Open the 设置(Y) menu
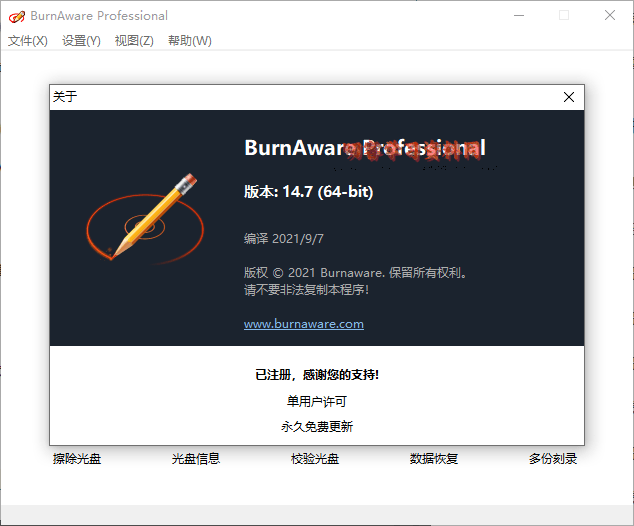Screen dimensions: 634x526 click(81, 41)
